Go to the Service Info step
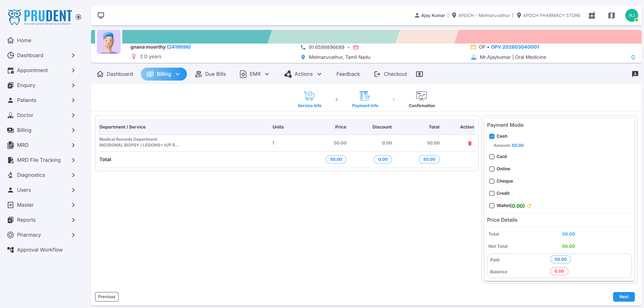Image resolution: width=644 pixels, height=308 pixels. point(309,100)
